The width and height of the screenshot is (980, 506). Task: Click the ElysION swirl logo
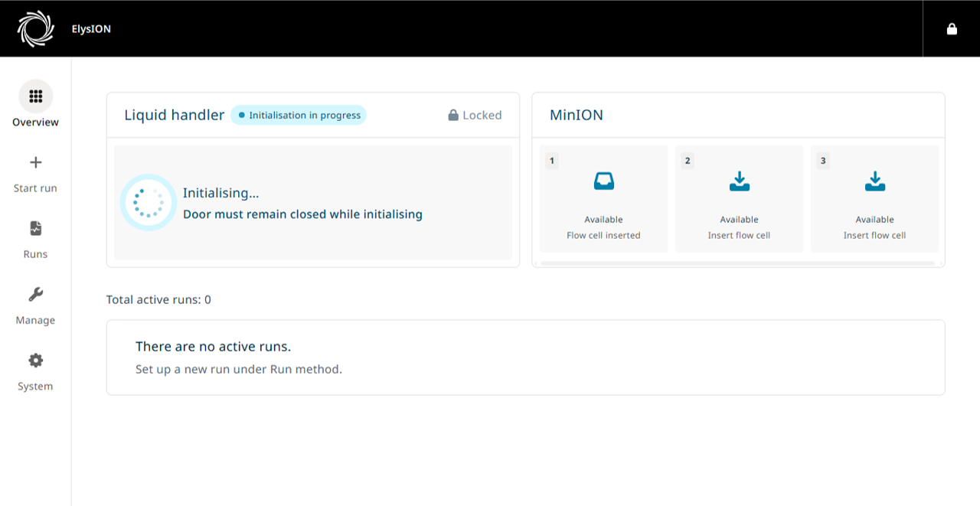point(36,29)
